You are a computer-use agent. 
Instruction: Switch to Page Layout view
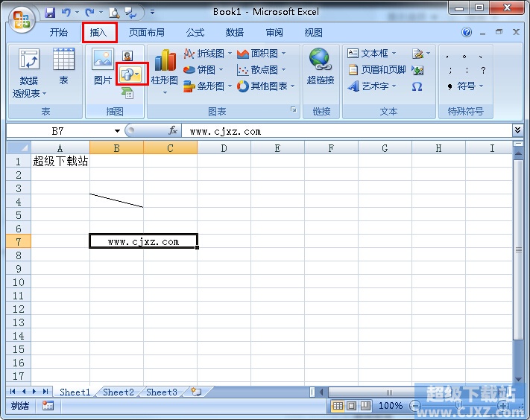pos(352,406)
